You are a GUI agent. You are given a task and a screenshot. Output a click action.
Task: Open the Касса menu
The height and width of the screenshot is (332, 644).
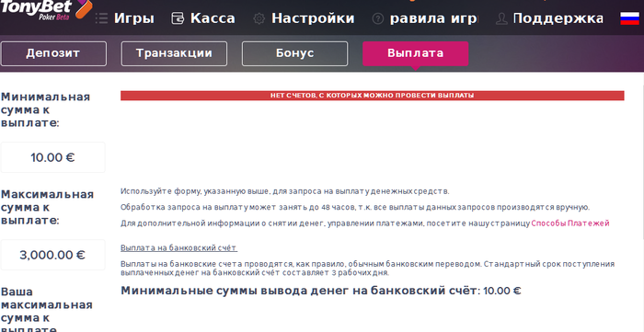click(x=213, y=18)
